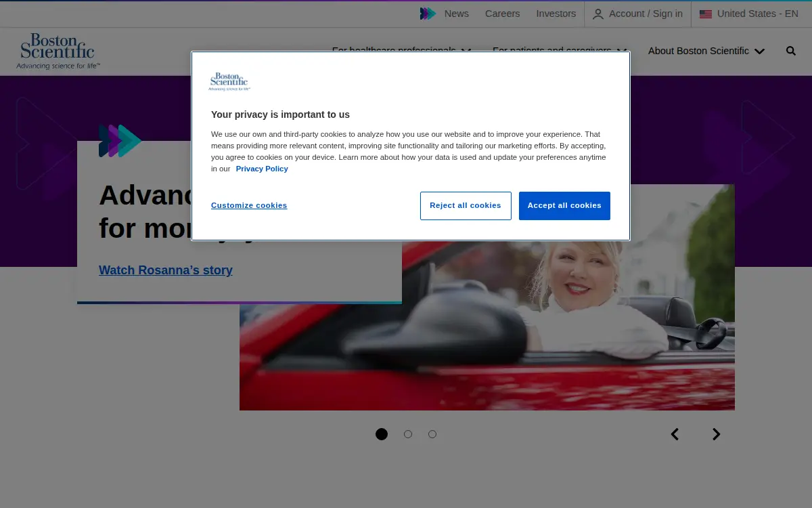812x508 pixels.
Task: Go to the previous carousel slide
Action: tap(675, 434)
